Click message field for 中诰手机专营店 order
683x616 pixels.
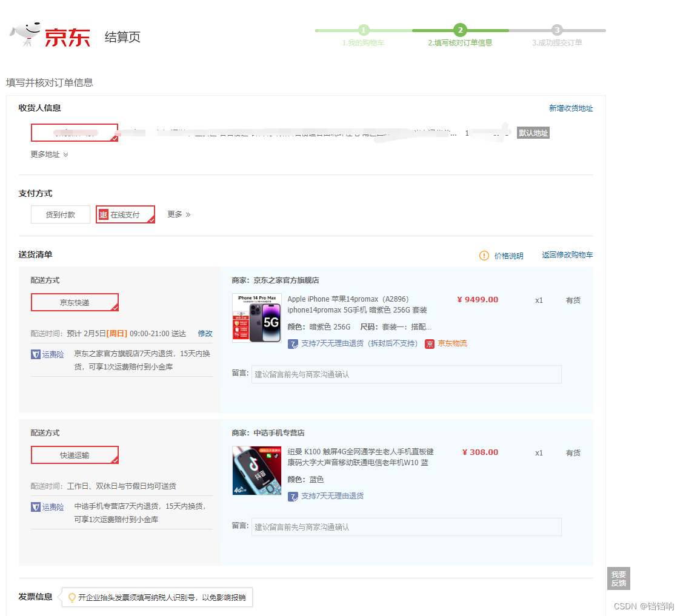point(407,527)
